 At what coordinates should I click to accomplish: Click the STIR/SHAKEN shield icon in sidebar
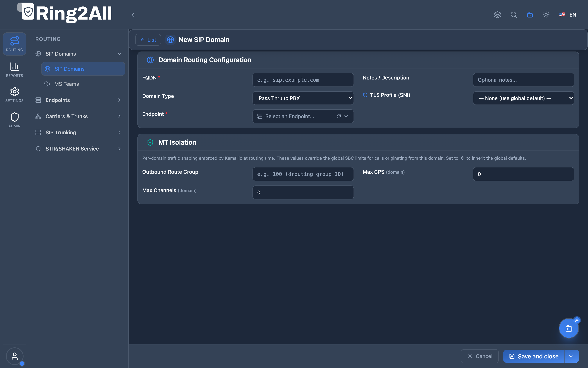point(38,149)
